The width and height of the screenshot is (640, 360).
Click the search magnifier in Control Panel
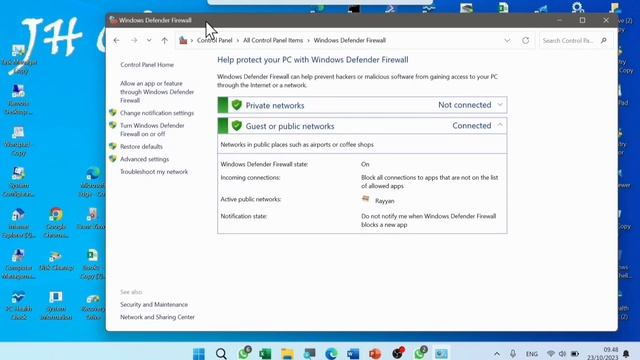click(x=604, y=40)
